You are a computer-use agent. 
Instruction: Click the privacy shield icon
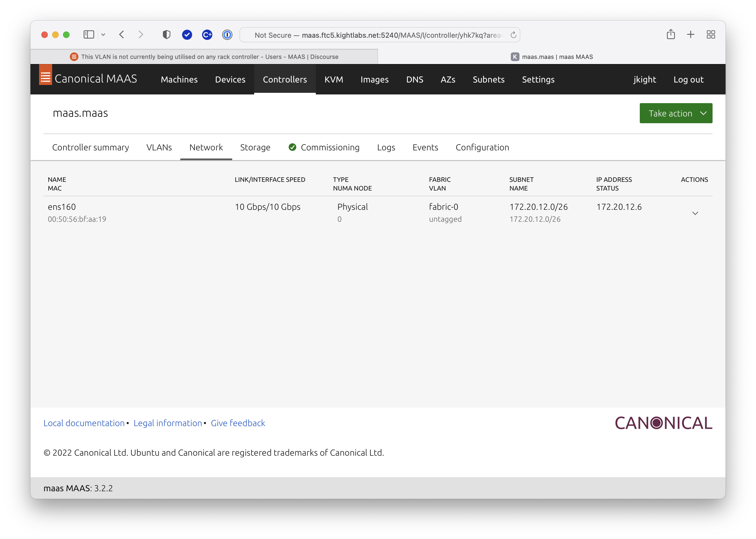click(166, 34)
